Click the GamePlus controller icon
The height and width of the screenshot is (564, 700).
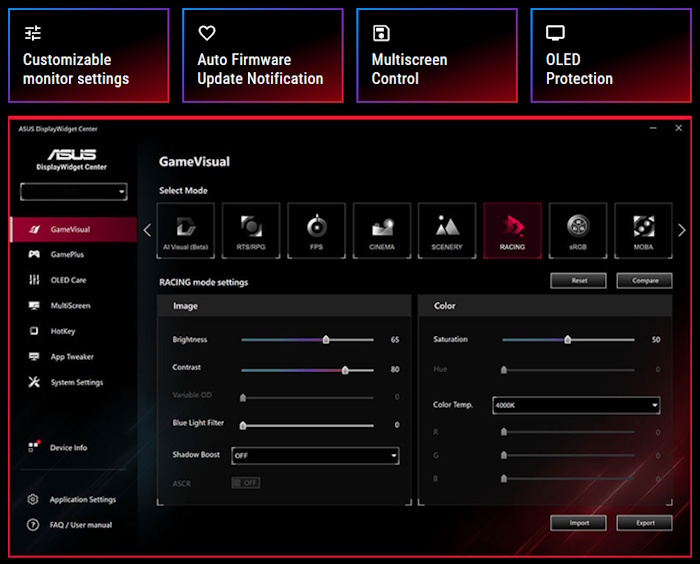click(x=34, y=254)
